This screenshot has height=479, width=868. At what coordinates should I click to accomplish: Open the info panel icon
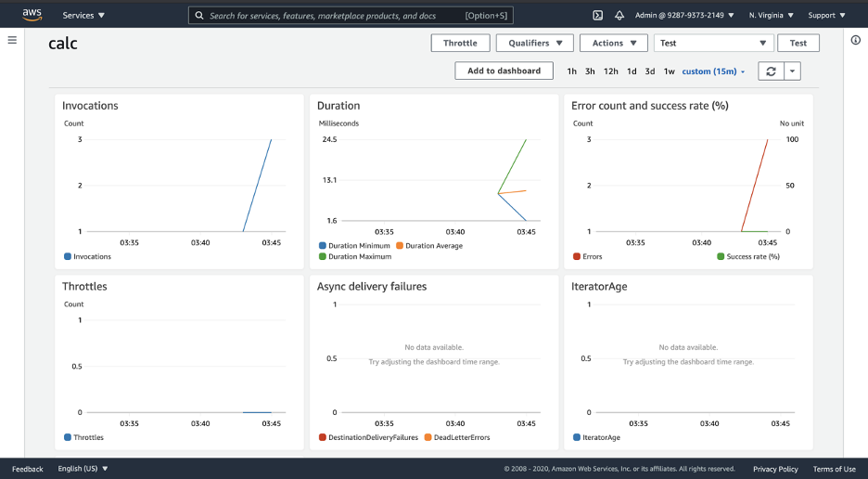point(856,40)
